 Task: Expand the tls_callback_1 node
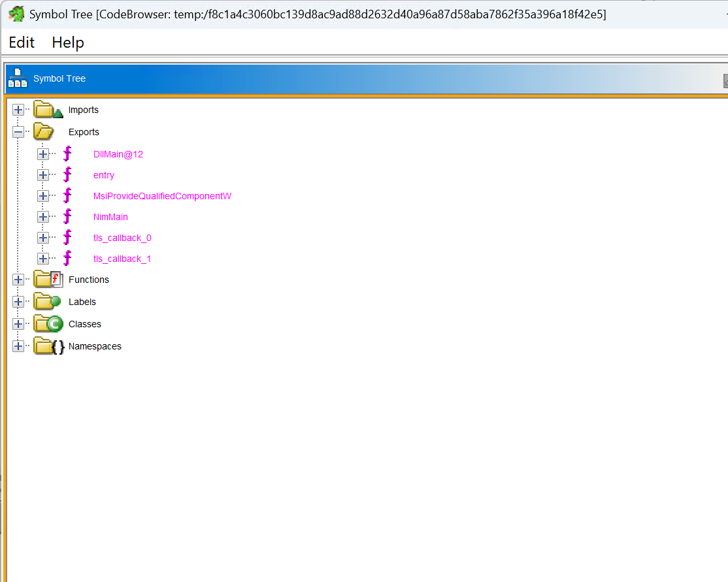(43, 259)
